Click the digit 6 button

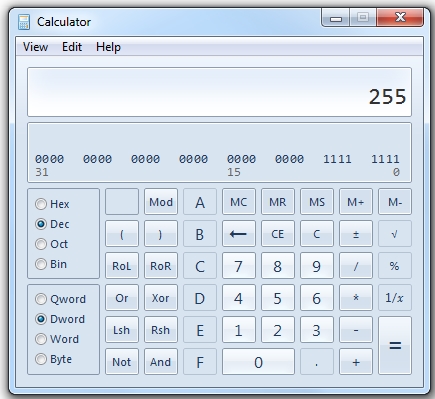click(317, 298)
